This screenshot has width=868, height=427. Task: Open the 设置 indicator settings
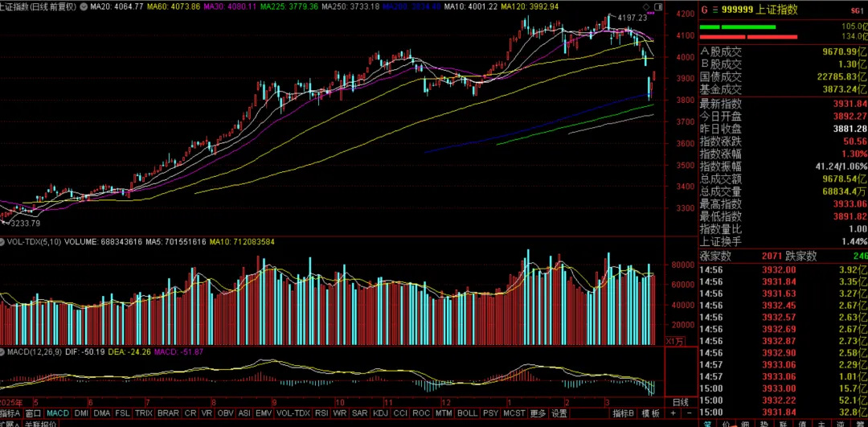tap(559, 413)
